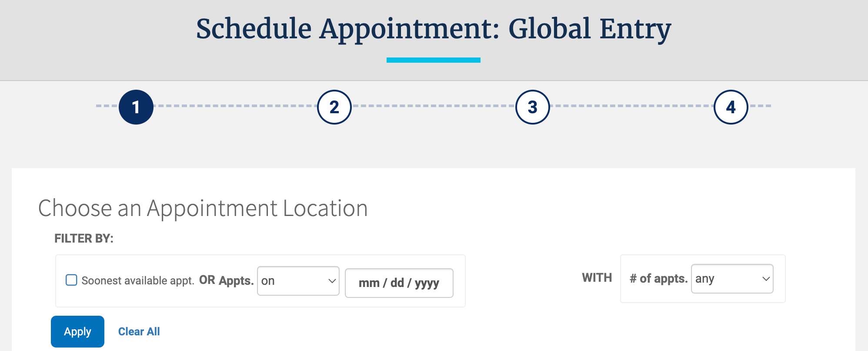
Task: Jump to step 2 of the wizard
Action: coord(334,107)
